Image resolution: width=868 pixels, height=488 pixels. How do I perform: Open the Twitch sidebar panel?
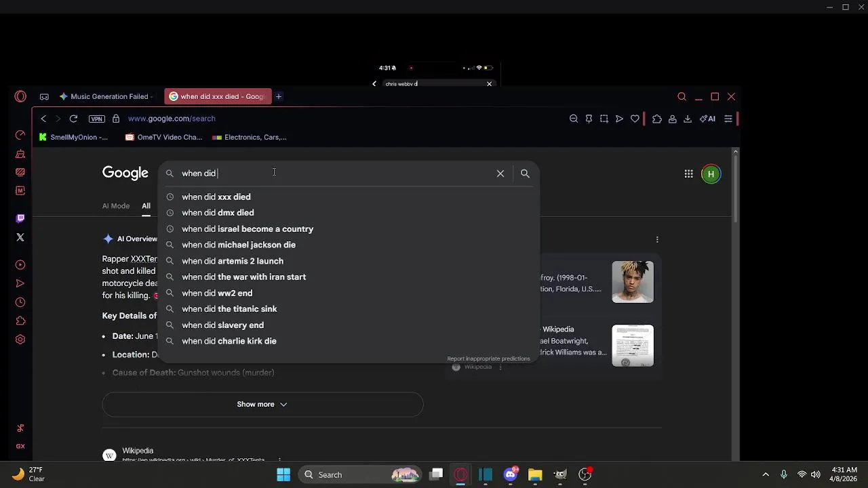coord(20,218)
